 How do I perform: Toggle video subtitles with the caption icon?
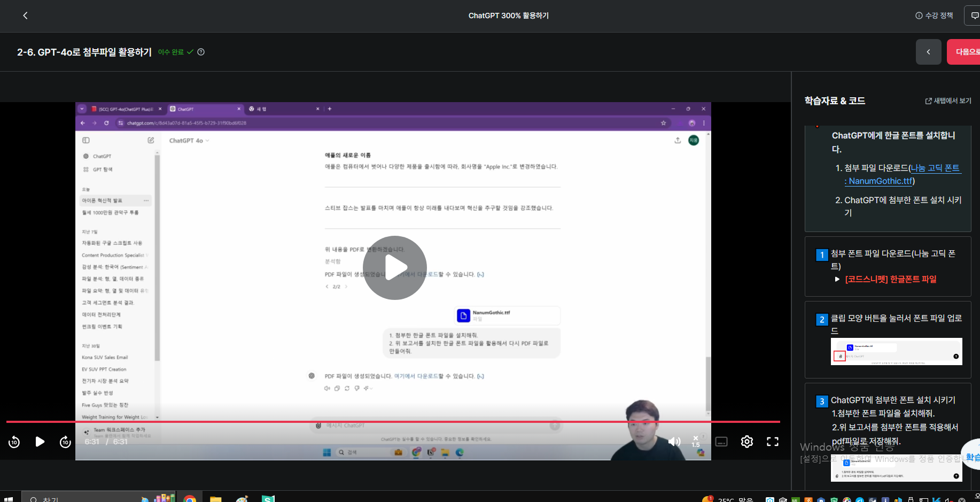[x=721, y=442]
